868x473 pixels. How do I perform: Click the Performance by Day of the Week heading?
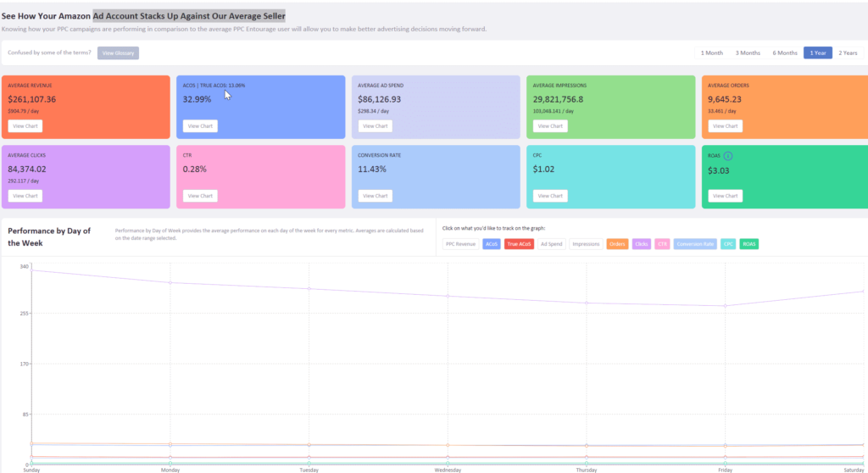tap(49, 237)
